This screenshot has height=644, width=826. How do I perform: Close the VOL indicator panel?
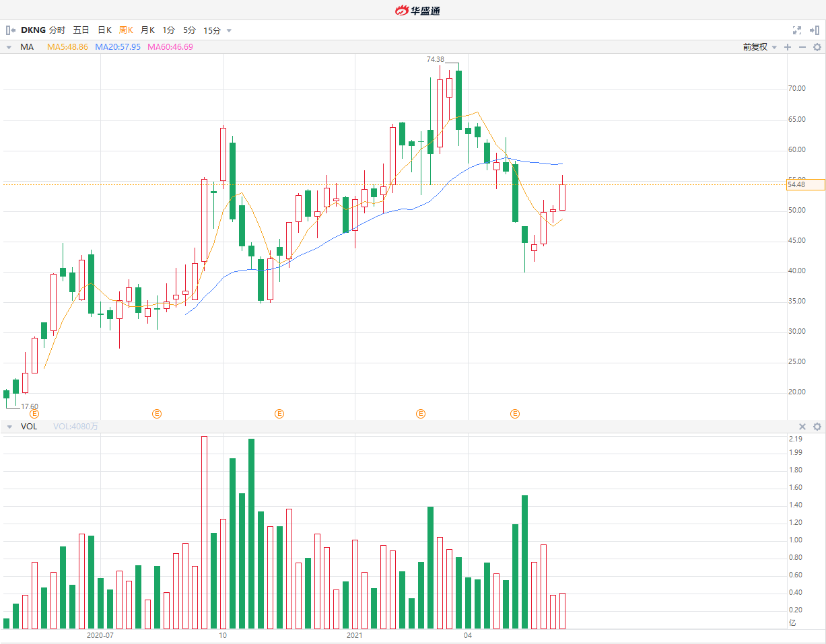coord(802,427)
